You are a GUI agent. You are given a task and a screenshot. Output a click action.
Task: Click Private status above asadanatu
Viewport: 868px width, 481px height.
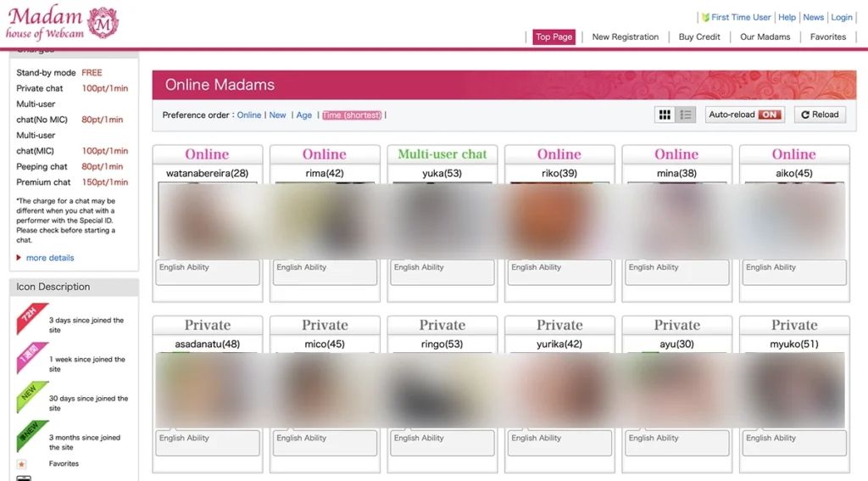[x=208, y=325]
